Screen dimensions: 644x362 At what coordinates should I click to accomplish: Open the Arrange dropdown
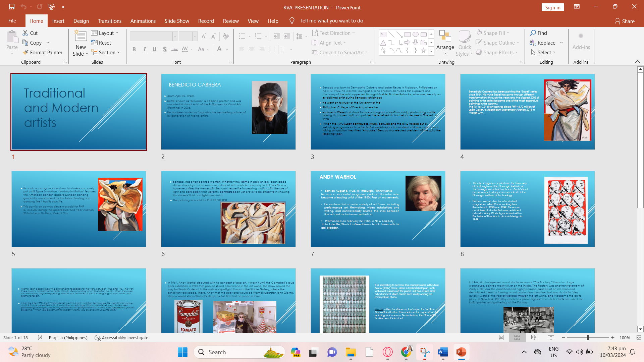coord(445,43)
